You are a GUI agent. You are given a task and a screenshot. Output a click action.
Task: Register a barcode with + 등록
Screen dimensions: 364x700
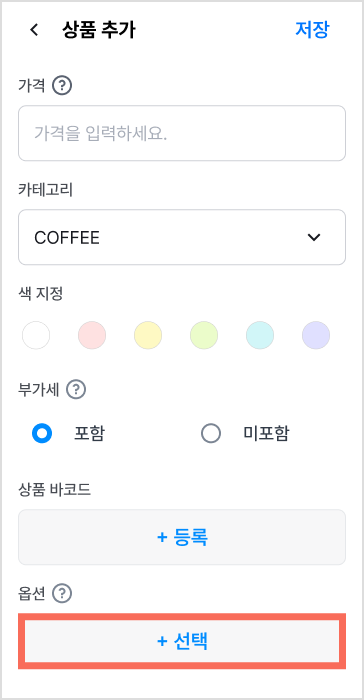coord(182,537)
